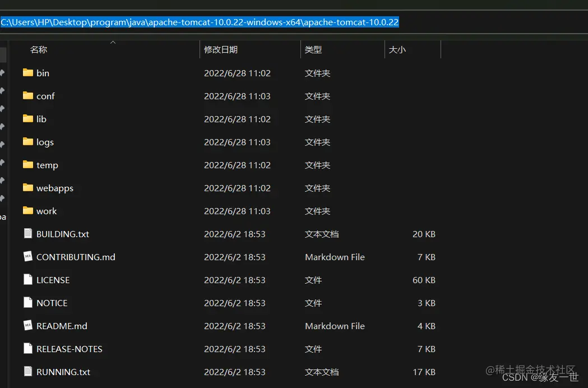Click the RELEASE-NOTES file icon
Viewport: 588px width, 388px height.
pyautogui.click(x=28, y=348)
